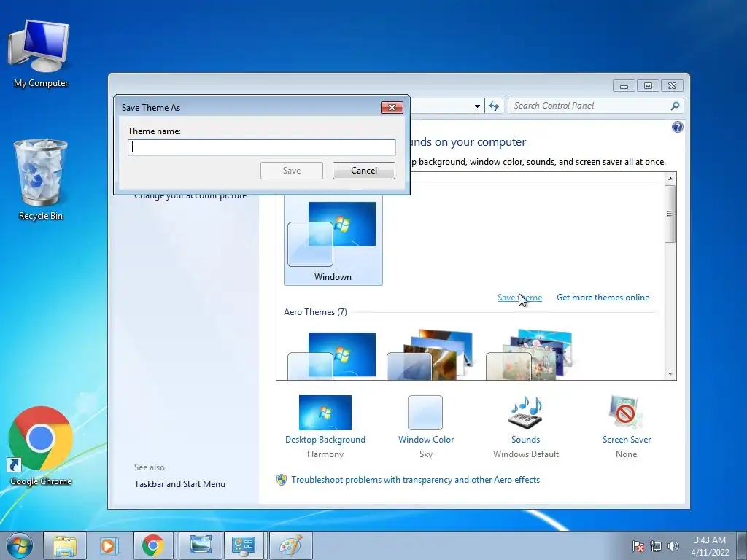This screenshot has width=747, height=560.
Task: Click the Save theme link
Action: 519,297
